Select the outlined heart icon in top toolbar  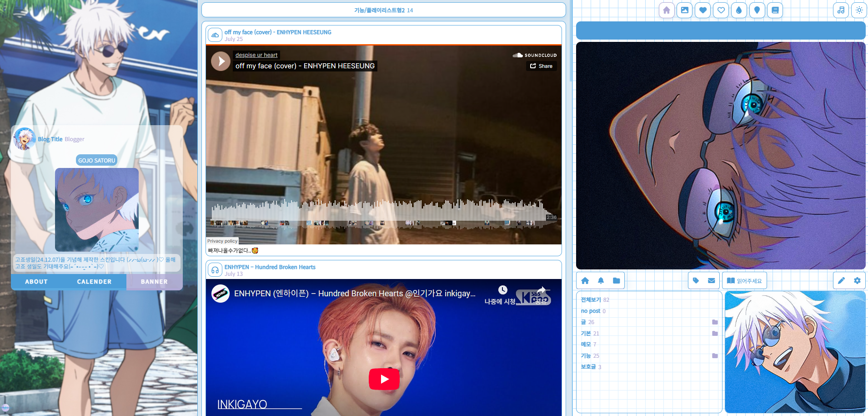click(721, 10)
